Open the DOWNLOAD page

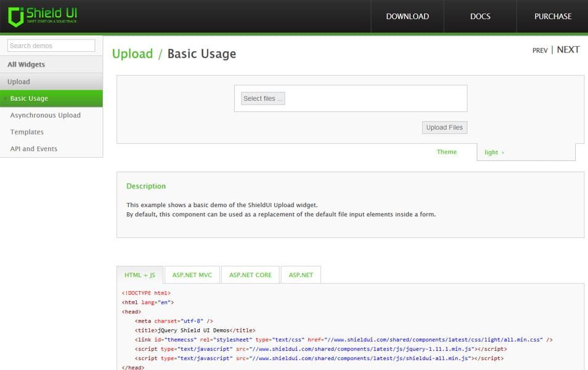(407, 17)
